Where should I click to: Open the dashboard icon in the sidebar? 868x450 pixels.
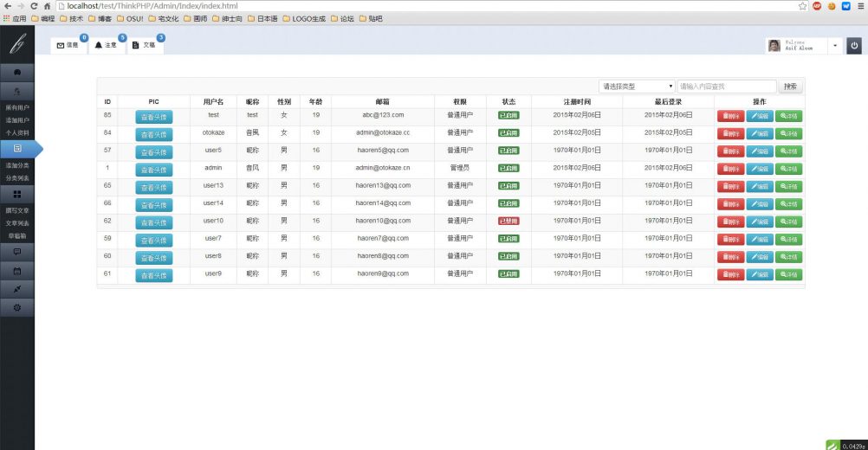17,71
